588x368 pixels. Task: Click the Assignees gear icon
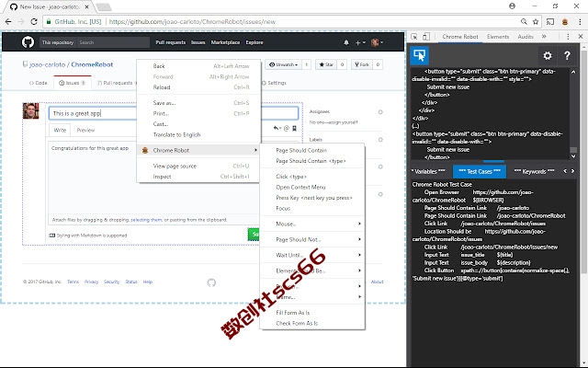point(380,112)
